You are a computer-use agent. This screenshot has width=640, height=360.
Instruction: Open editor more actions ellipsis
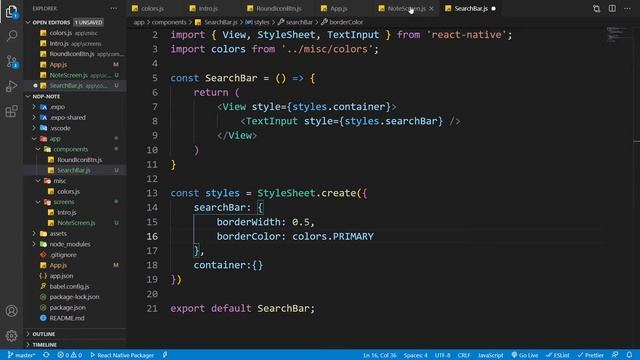point(627,9)
